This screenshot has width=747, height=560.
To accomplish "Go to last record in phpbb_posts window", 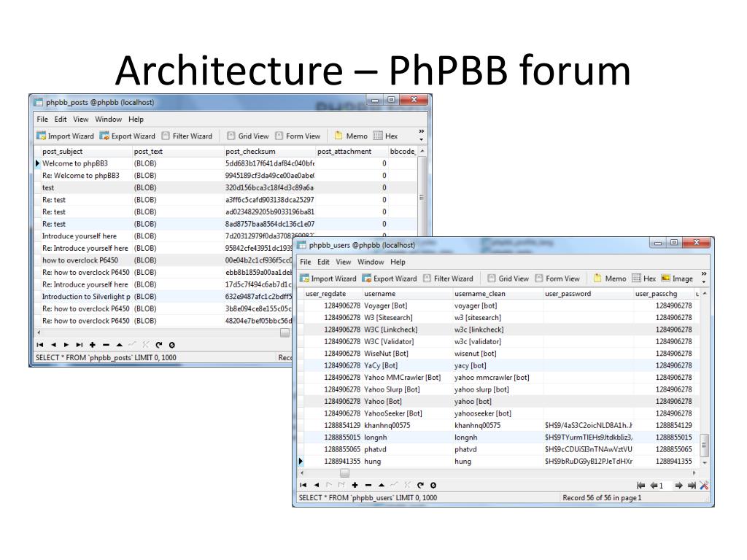I will click(x=80, y=345).
